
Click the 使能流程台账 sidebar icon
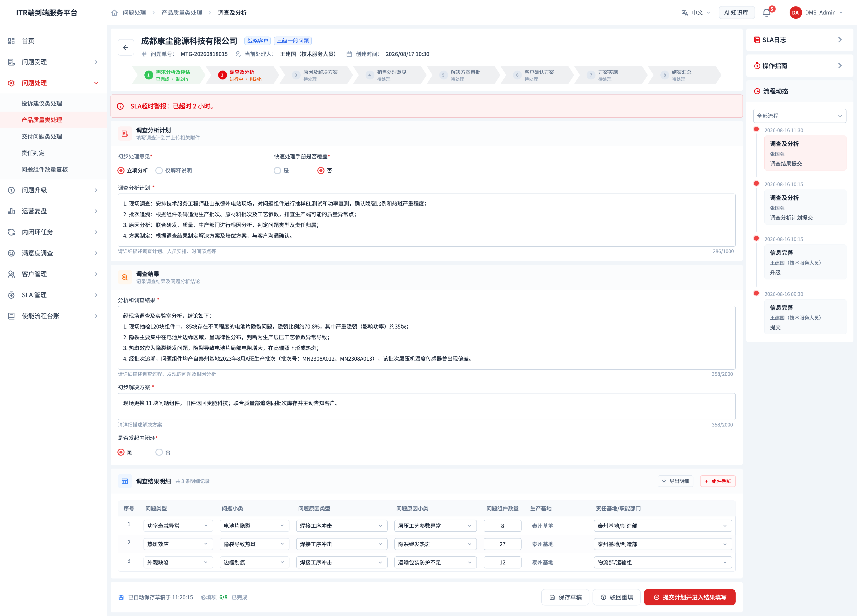pyautogui.click(x=11, y=316)
